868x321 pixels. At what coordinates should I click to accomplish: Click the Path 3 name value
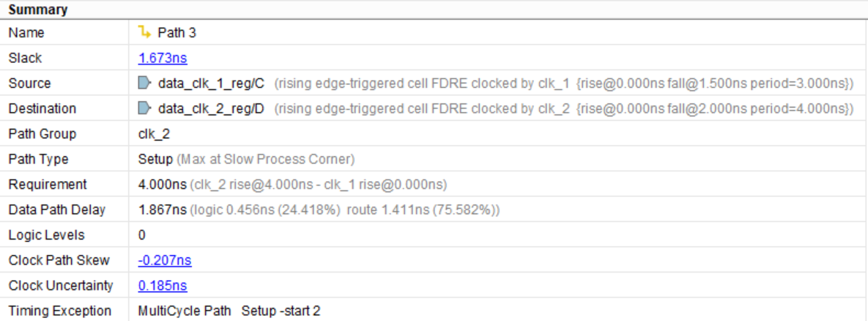pos(177,33)
